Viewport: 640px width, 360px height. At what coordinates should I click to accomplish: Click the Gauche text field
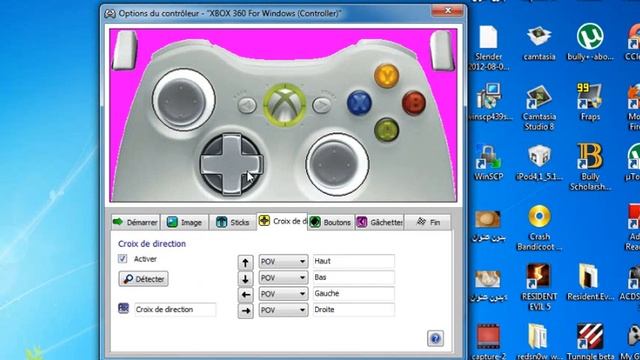click(x=353, y=294)
